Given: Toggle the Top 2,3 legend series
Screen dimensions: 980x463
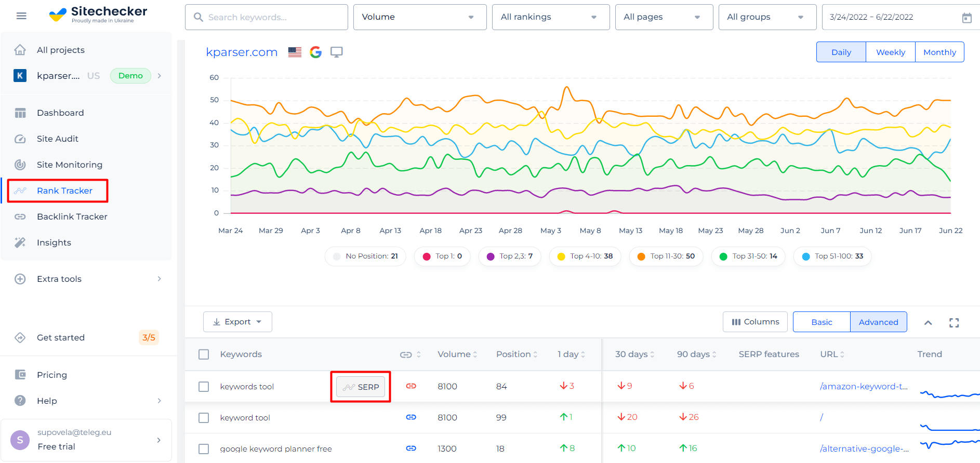Looking at the screenshot, I should click(x=510, y=256).
